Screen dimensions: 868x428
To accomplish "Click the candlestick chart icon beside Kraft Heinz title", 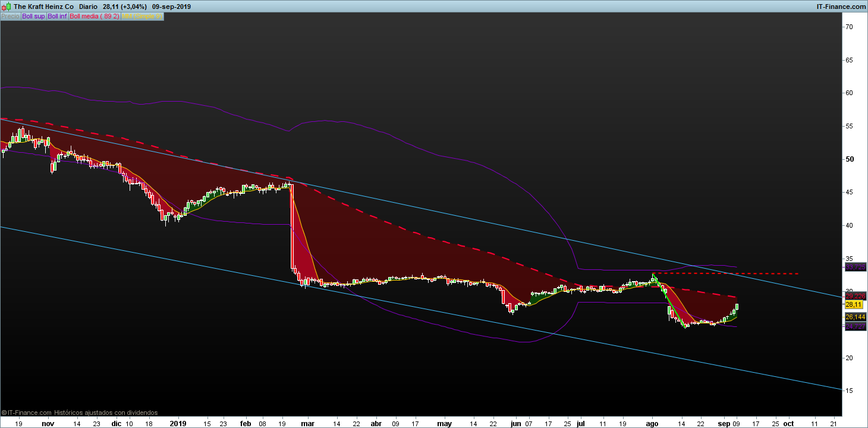I will (6, 7).
